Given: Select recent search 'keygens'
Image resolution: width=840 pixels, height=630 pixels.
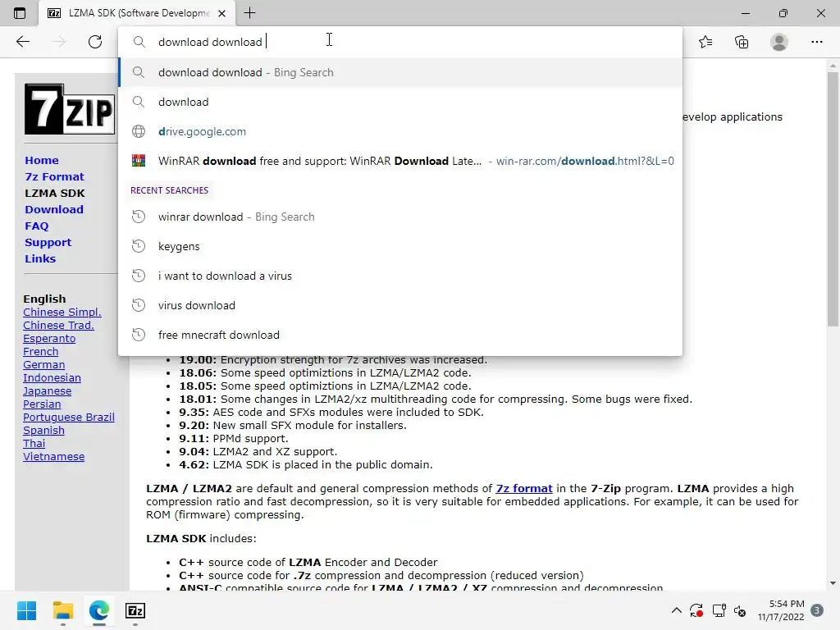Looking at the screenshot, I should tap(400, 246).
